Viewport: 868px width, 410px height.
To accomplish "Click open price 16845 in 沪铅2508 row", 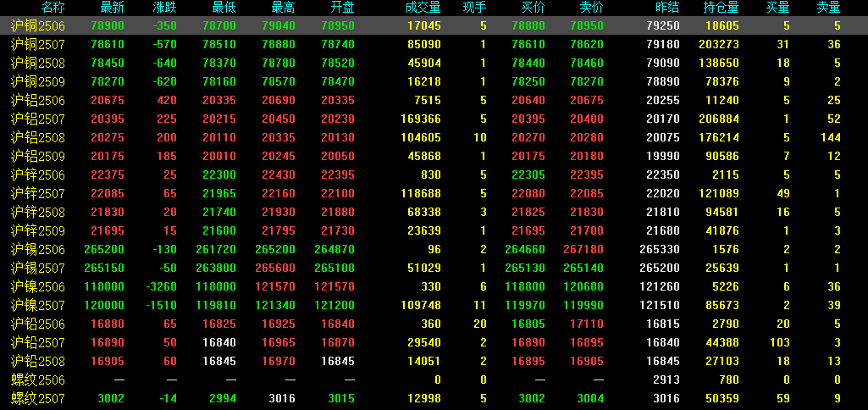I will pos(338,361).
